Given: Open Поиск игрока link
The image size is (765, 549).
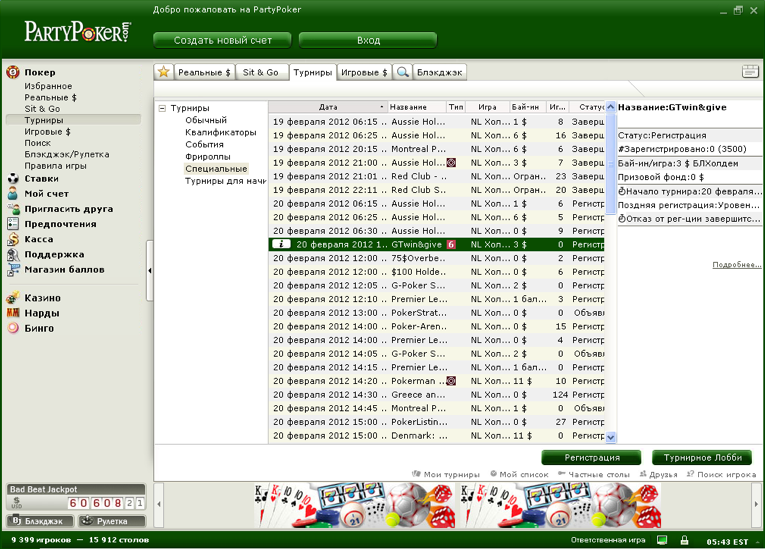Looking at the screenshot, I should click(721, 474).
